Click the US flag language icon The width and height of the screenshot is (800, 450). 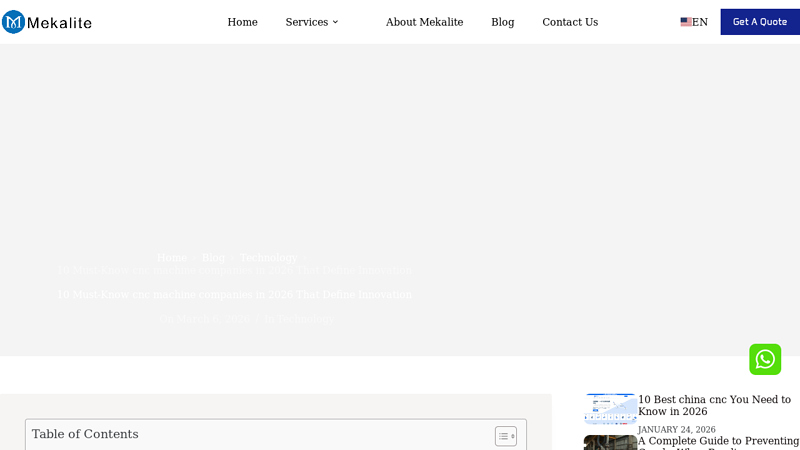(x=686, y=22)
